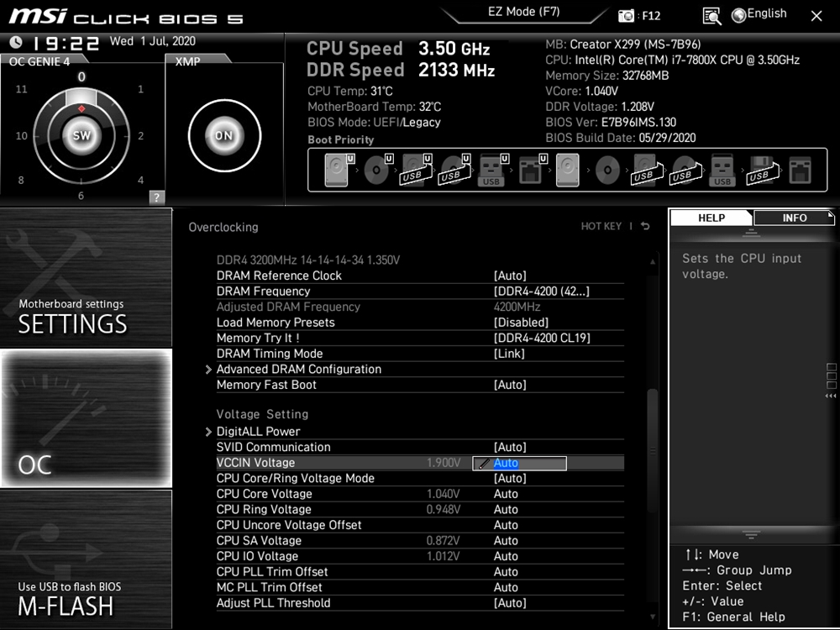Open SVID Communication [Auto] option

click(510, 447)
